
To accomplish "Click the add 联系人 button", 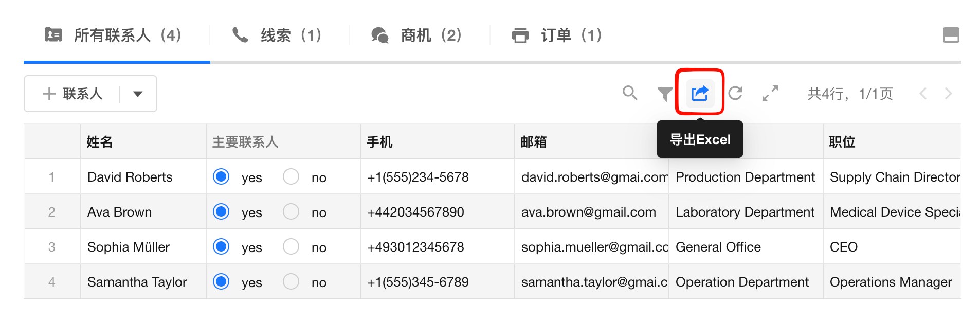I will click(x=73, y=94).
